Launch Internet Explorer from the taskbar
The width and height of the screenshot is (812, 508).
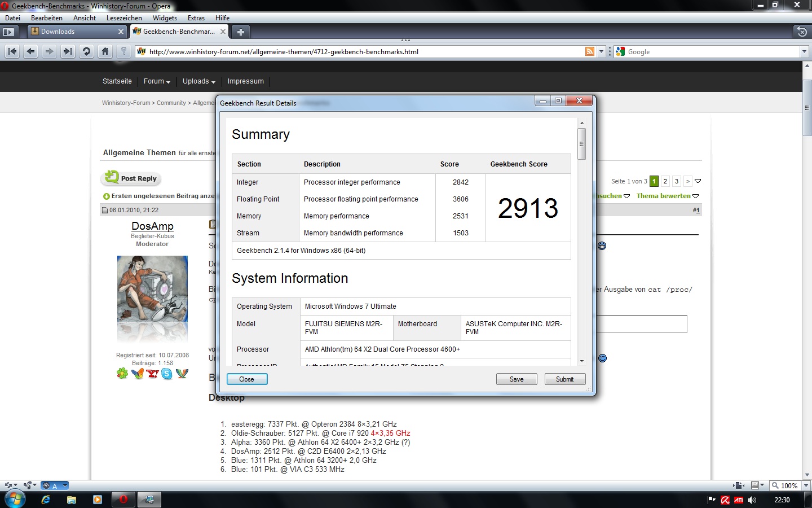[x=46, y=500]
